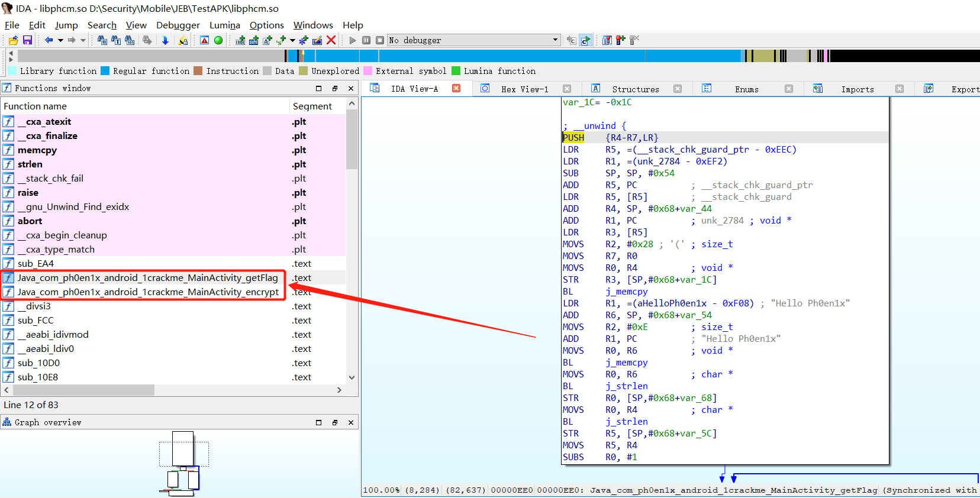Click the text search binoculars icon
This screenshot has width=980, height=498.
(116, 40)
